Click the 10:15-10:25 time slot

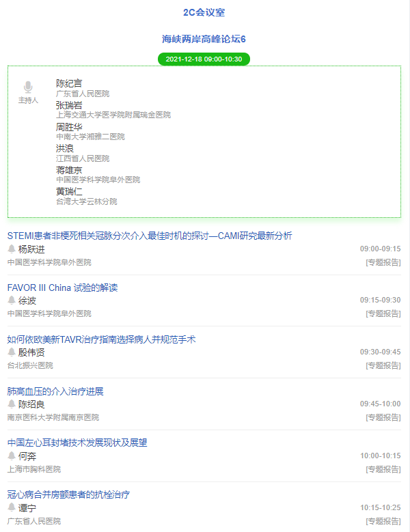pyautogui.click(x=380, y=508)
